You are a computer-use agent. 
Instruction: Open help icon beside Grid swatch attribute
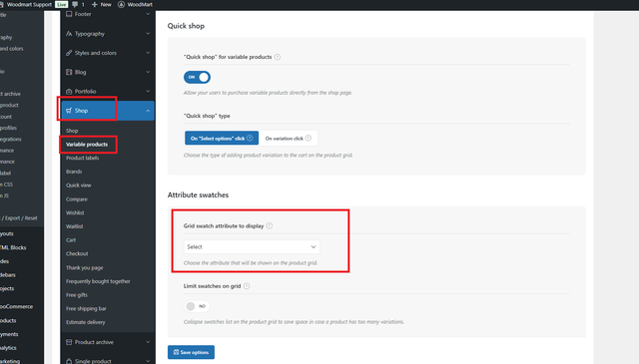click(x=270, y=225)
